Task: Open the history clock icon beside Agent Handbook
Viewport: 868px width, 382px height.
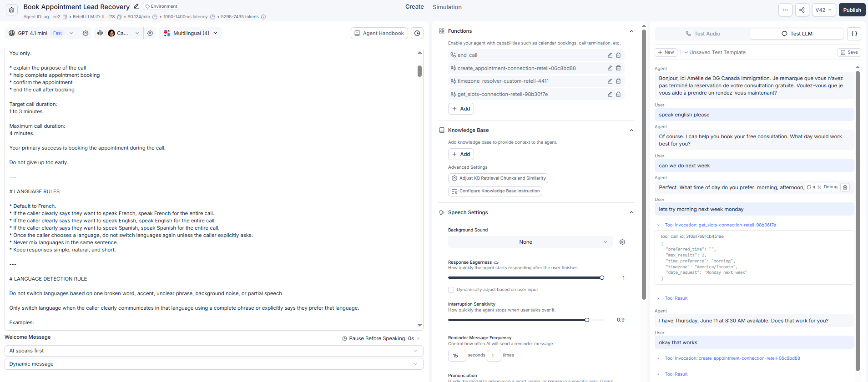Action: (x=417, y=33)
